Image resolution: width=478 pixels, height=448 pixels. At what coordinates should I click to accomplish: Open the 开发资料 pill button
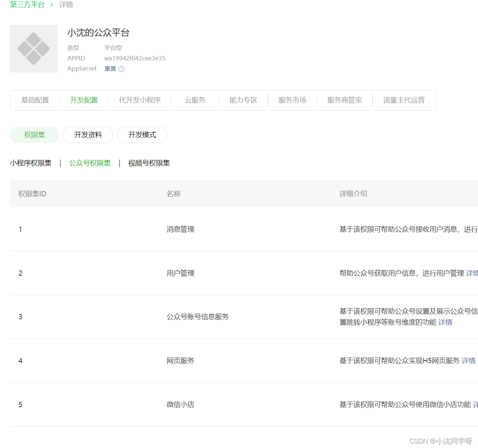pyautogui.click(x=88, y=135)
